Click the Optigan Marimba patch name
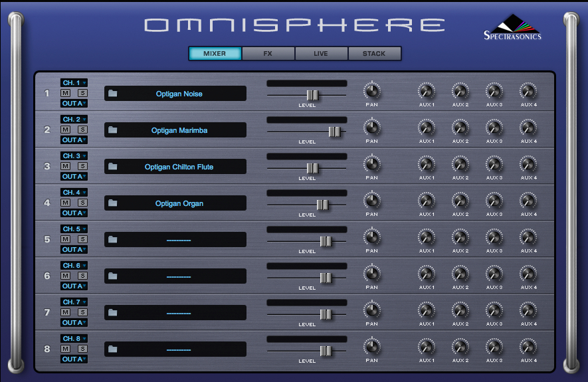The height and width of the screenshot is (382, 588). click(179, 130)
